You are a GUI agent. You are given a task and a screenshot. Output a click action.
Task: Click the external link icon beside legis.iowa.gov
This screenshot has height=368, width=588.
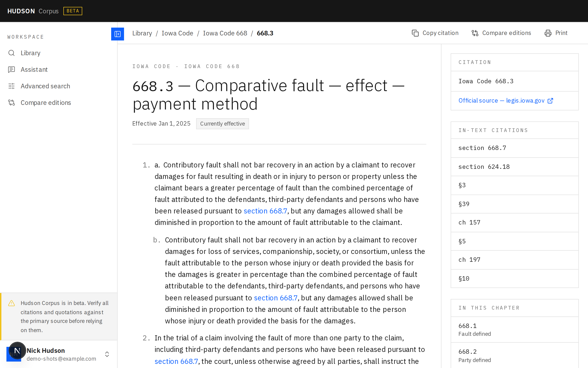550,101
